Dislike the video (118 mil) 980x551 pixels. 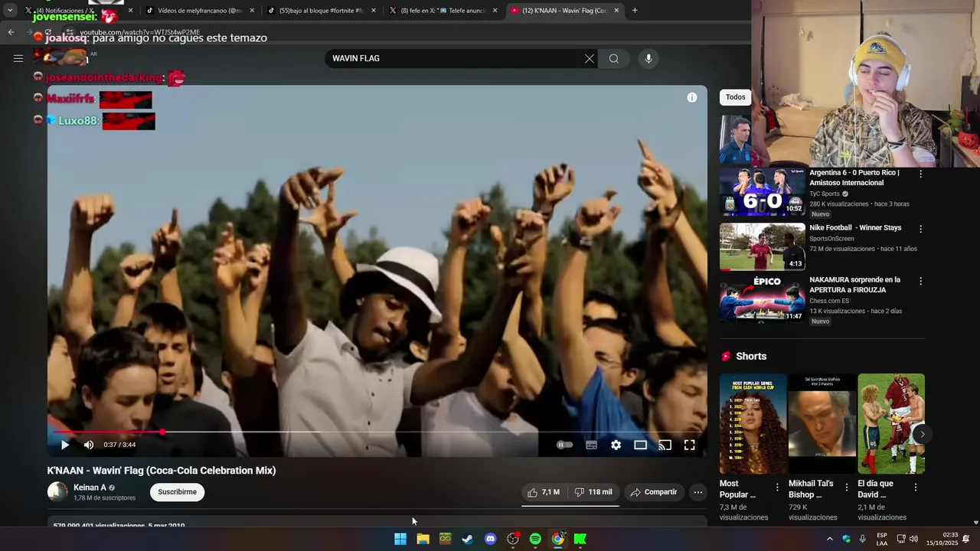click(x=593, y=492)
